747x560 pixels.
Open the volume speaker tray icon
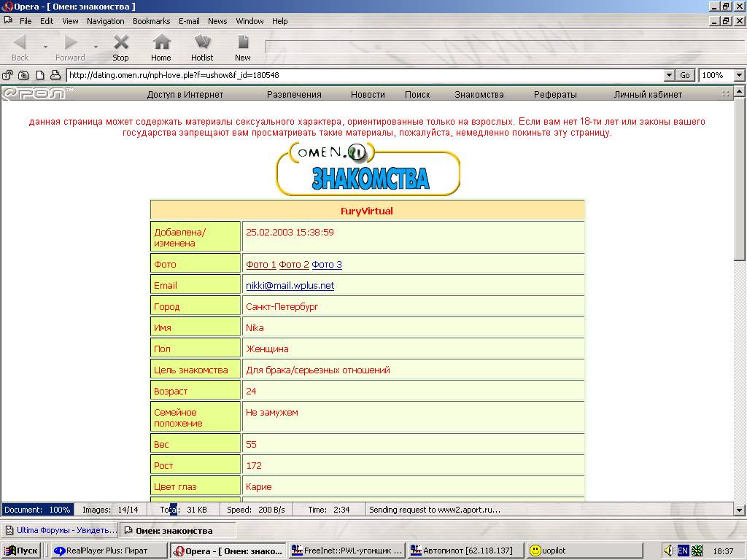(x=668, y=551)
